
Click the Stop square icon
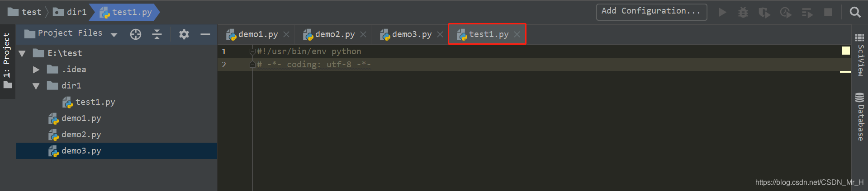pyautogui.click(x=828, y=12)
